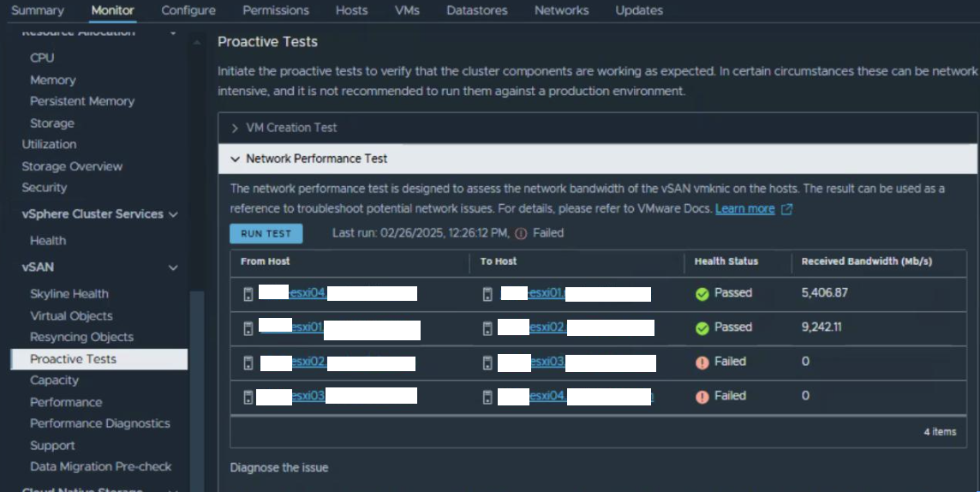
Task: Select Memory in the sidebar
Action: (53, 80)
